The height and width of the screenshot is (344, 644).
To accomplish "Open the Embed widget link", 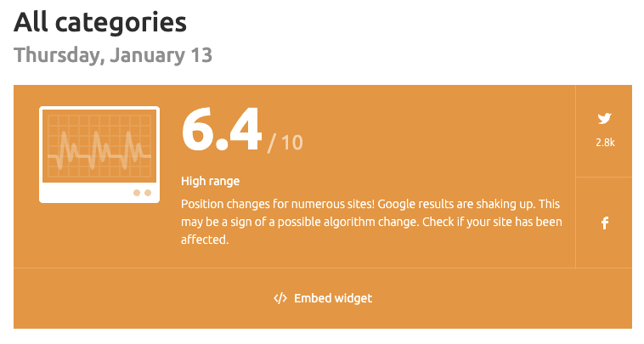I will [x=323, y=298].
